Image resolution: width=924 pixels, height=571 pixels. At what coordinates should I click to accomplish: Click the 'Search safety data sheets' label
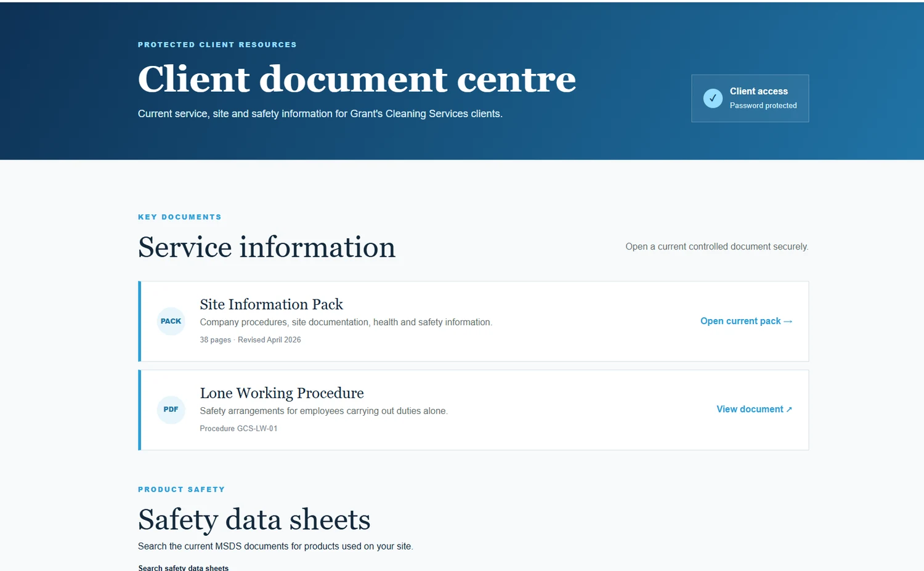point(184,567)
